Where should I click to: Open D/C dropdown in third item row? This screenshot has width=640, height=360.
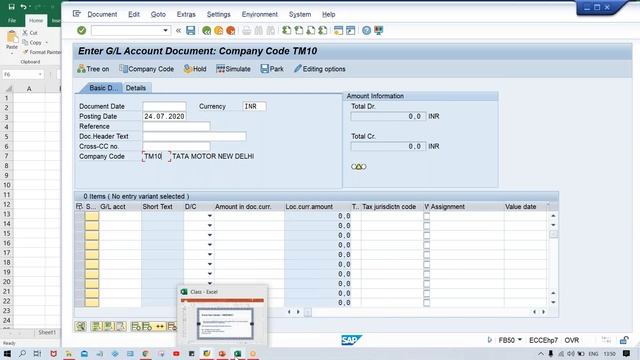(210, 235)
